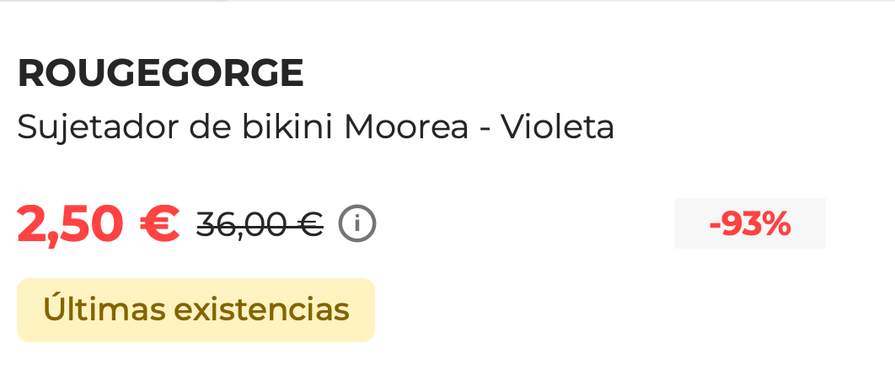Viewport: 895px width, 381px height.
Task: Click the euro sign of struck-through price
Action: (x=311, y=224)
